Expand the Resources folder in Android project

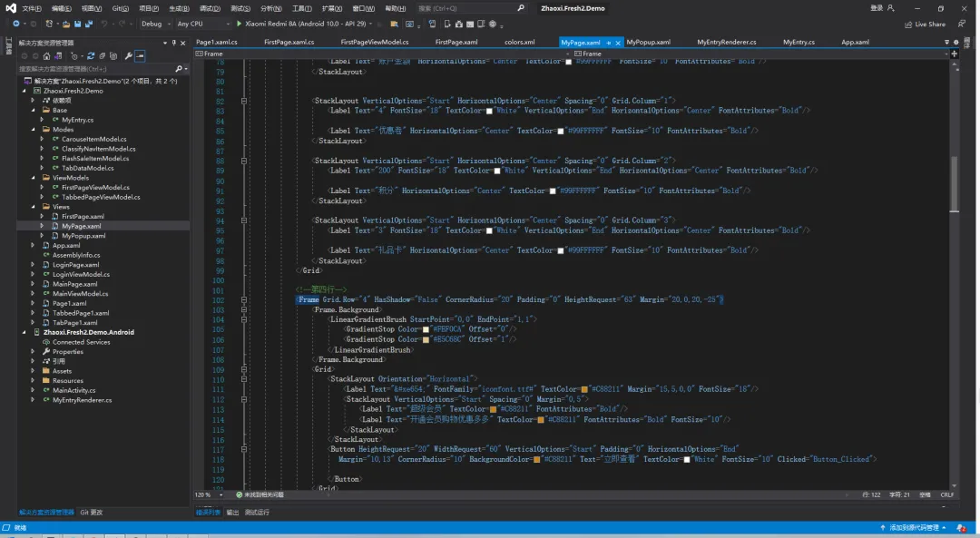click(34, 380)
